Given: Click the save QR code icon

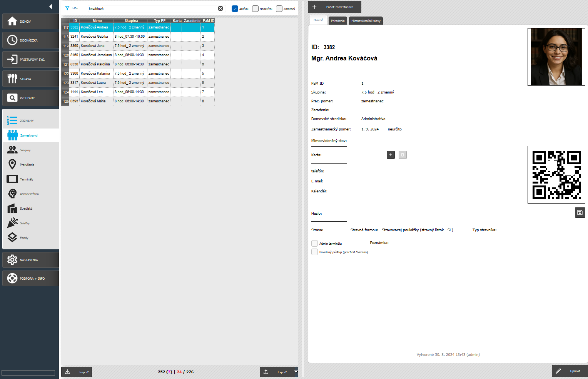Looking at the screenshot, I should tap(580, 212).
